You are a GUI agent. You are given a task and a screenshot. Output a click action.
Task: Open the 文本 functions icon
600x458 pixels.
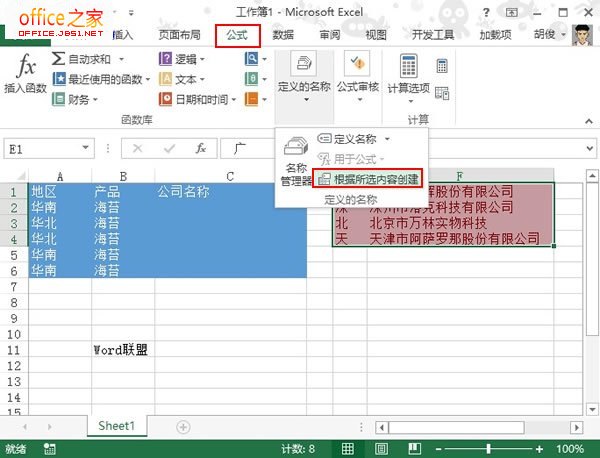pos(165,79)
